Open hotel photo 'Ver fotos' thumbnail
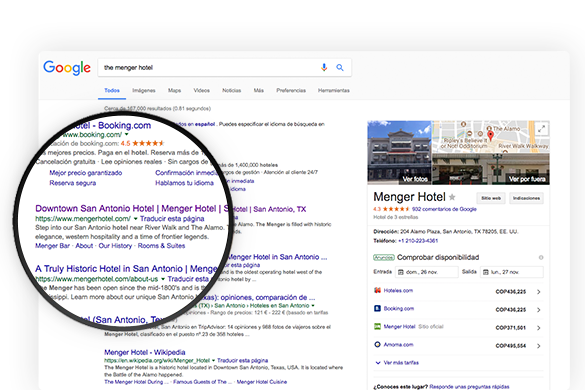This screenshot has height=390, width=585. tap(399, 152)
